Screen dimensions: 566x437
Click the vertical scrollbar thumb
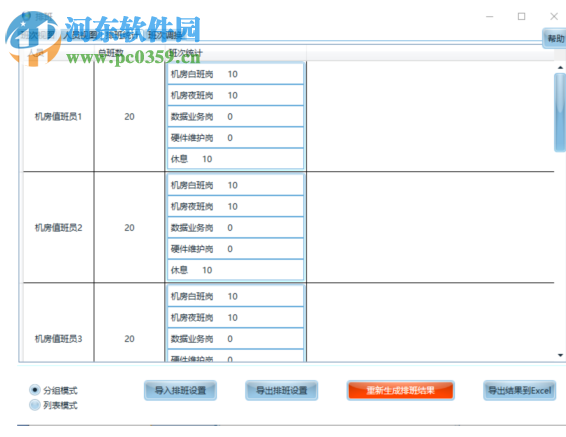pos(560,112)
